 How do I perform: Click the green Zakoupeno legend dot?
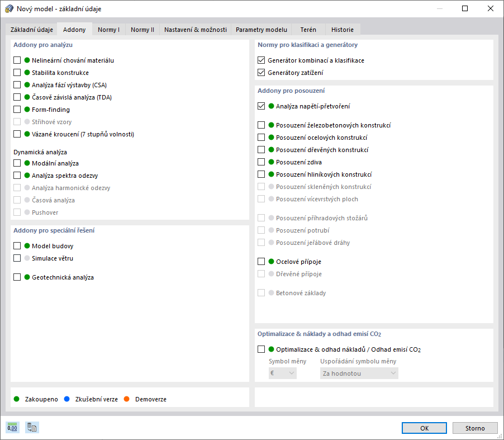coord(16,399)
